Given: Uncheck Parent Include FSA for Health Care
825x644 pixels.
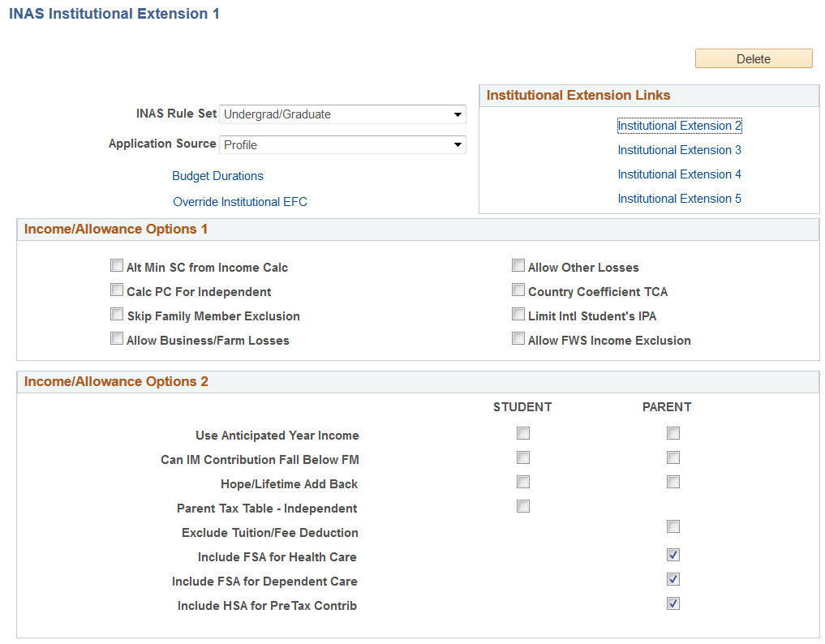Looking at the screenshot, I should tap(673, 555).
